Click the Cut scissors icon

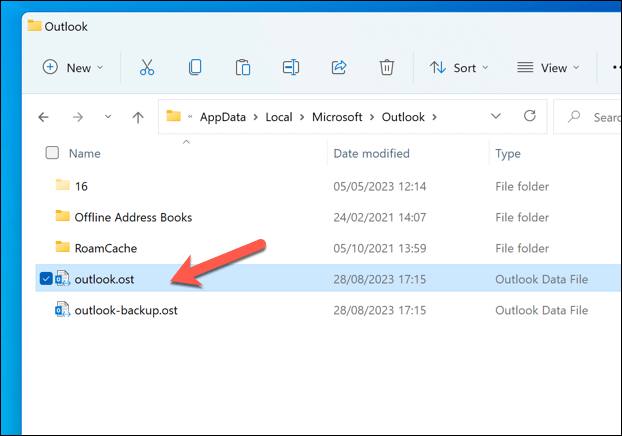(147, 67)
